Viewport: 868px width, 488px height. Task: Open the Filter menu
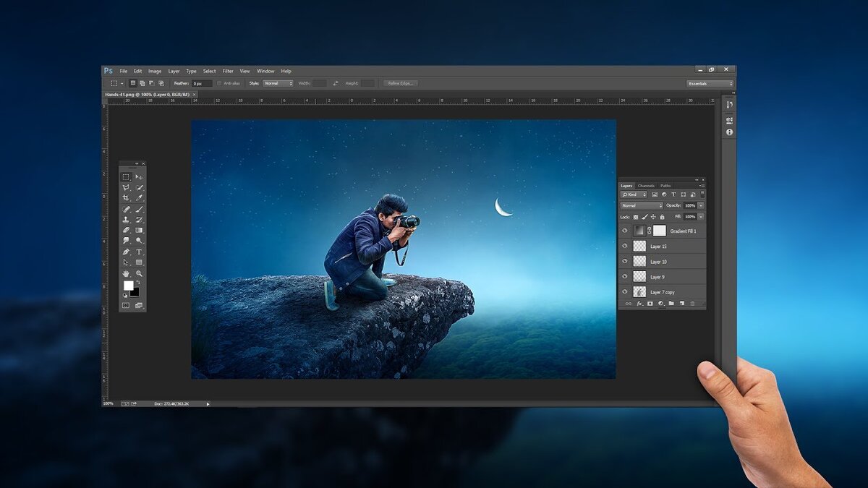tap(228, 71)
